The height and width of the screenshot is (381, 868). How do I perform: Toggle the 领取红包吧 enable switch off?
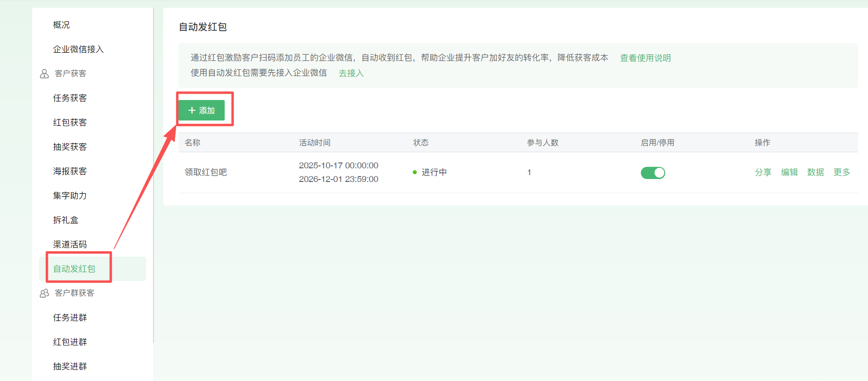pyautogui.click(x=653, y=173)
